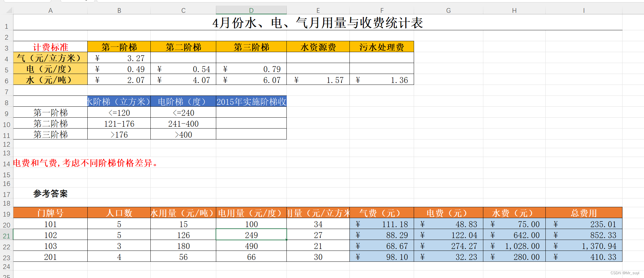Image resolution: width=644 pixels, height=278 pixels.
Task: Click the select-all corner triangle
Action: [9, 10]
